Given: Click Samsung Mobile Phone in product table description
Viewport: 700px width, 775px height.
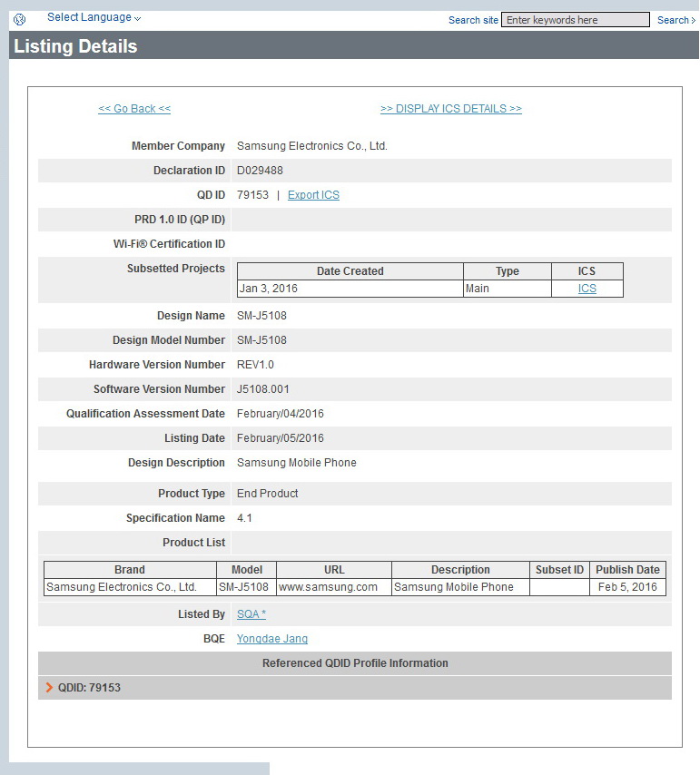Looking at the screenshot, I should (460, 587).
